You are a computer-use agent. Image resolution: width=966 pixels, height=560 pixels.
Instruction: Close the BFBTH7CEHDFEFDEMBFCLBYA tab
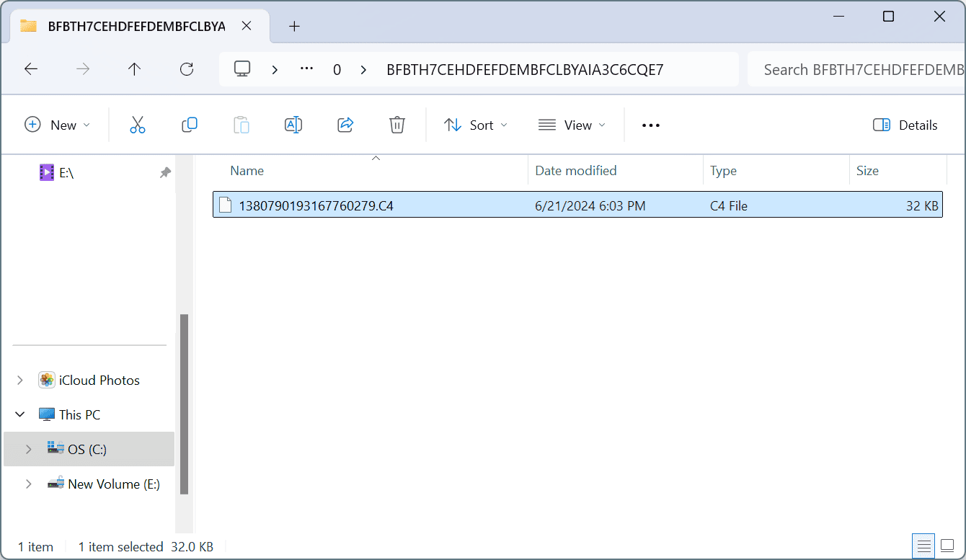click(x=247, y=27)
